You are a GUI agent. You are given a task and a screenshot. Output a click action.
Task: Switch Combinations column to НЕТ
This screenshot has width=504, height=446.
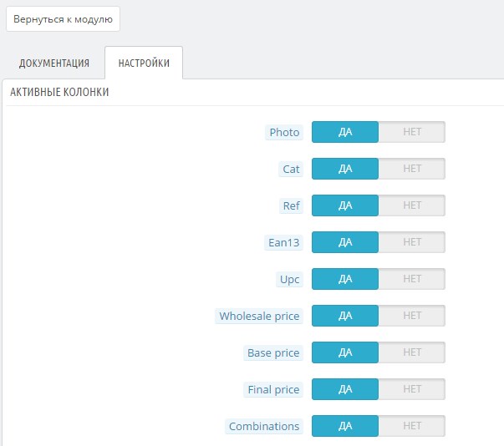pyautogui.click(x=411, y=426)
